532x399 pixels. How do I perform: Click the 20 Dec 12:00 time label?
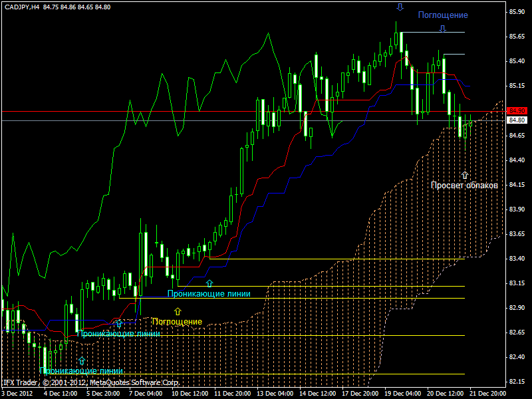445,393
